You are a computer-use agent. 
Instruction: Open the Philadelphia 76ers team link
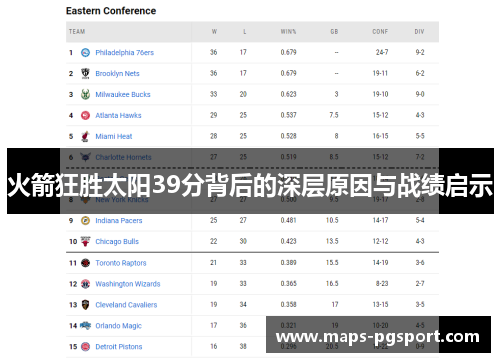pyautogui.click(x=124, y=53)
